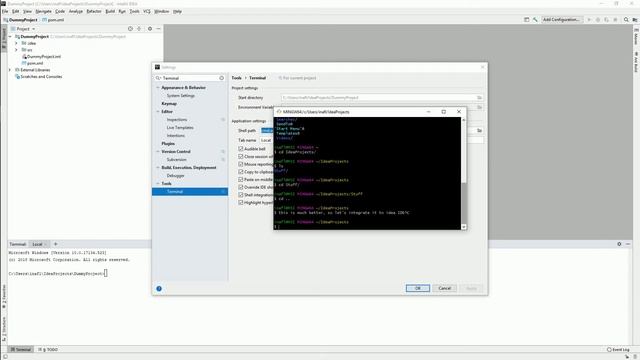The image size is (640, 360).
Task: Click pom.xml file in Project tree
Action: click(x=32, y=63)
